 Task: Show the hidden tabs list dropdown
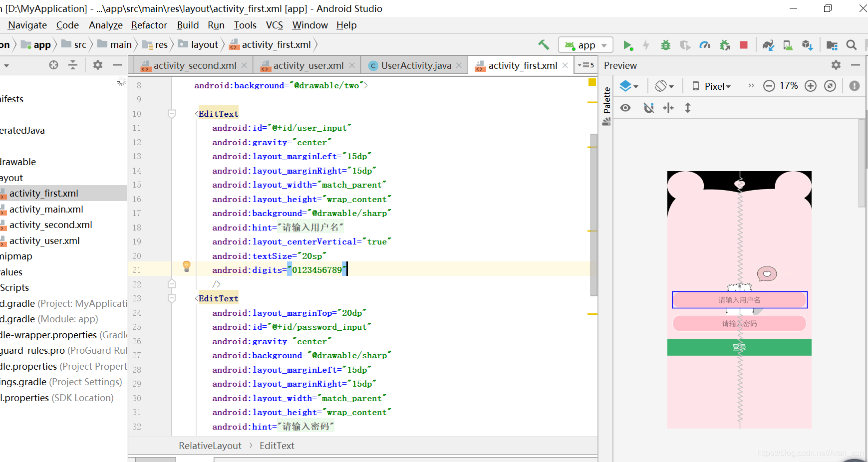[586, 65]
